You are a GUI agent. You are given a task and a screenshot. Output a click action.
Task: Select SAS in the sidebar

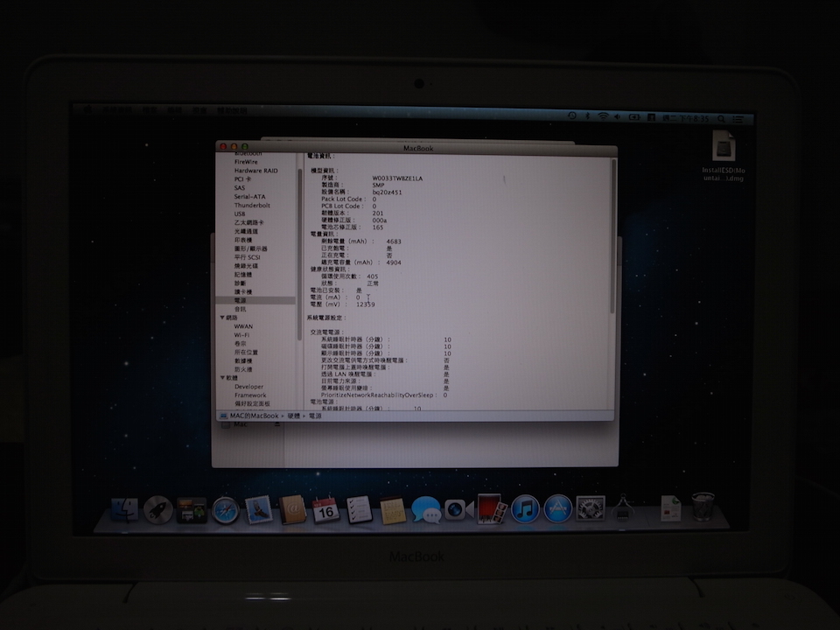pyautogui.click(x=240, y=187)
